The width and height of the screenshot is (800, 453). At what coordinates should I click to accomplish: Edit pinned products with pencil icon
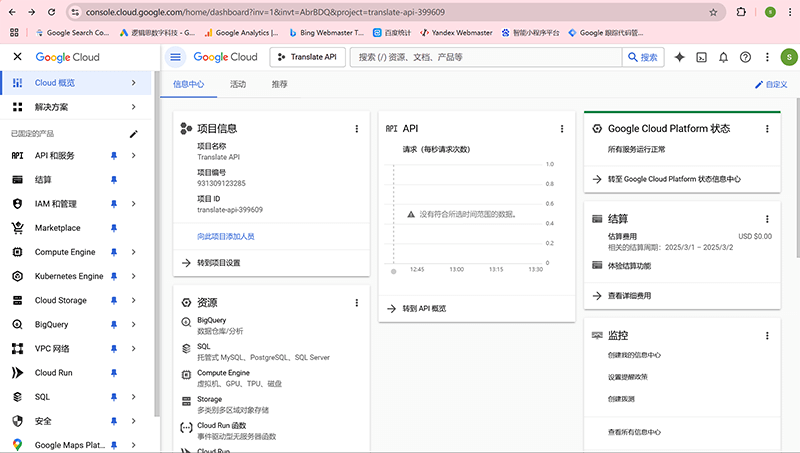click(134, 134)
